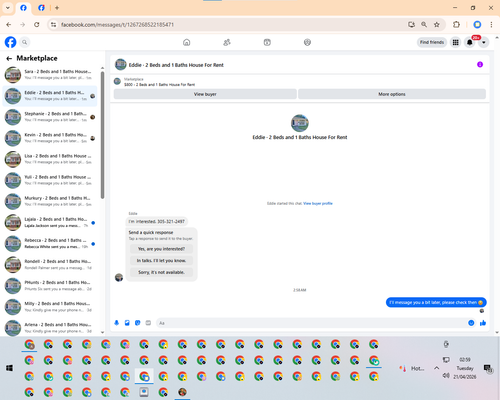Click the View buyer button

205,94
